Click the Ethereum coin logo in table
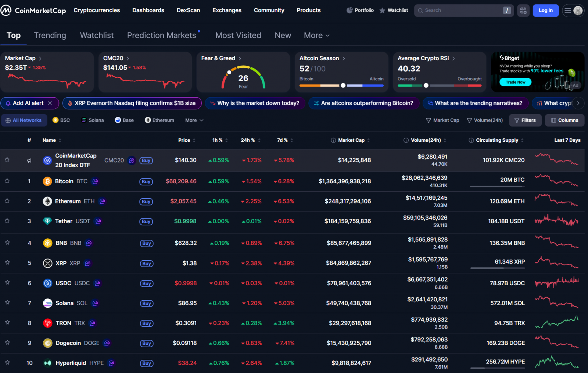This screenshot has height=373, width=588. click(47, 201)
